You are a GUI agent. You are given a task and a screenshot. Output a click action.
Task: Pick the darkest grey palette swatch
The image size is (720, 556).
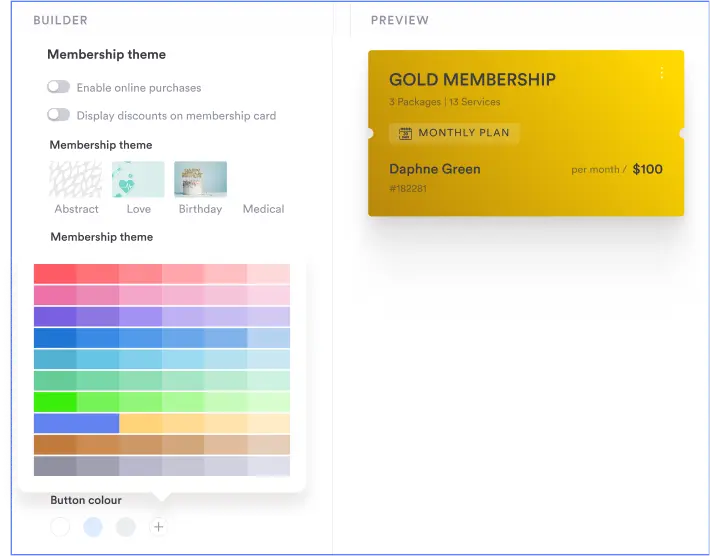pyautogui.click(x=55, y=466)
